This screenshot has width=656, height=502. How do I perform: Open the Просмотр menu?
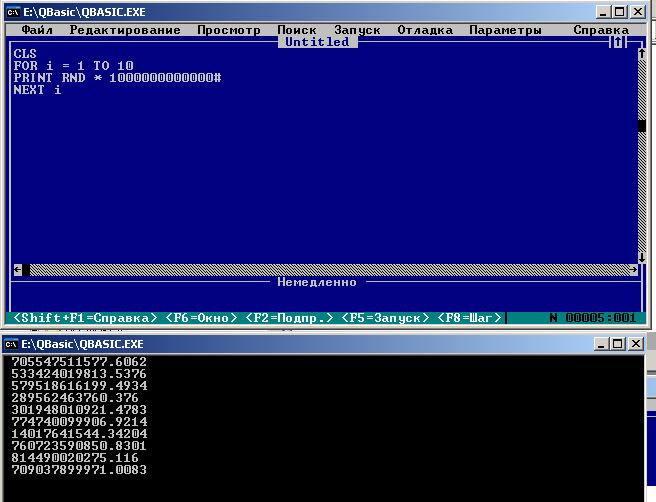coord(228,30)
